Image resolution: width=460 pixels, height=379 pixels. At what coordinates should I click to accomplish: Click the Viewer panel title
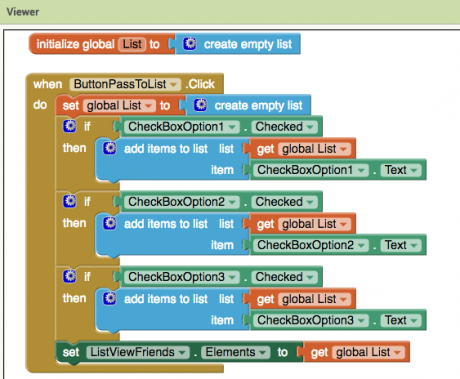23,12
